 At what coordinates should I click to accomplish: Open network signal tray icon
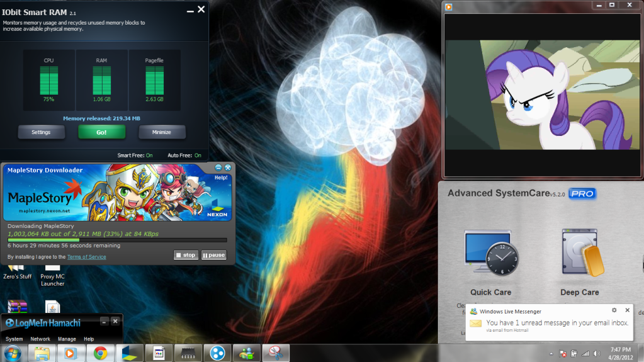(x=585, y=354)
